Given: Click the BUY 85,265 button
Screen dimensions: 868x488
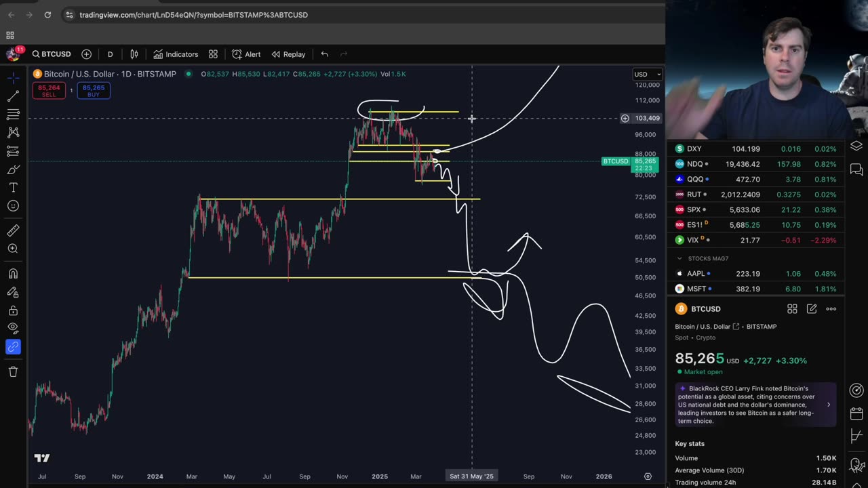Looking at the screenshot, I should 94,91.
